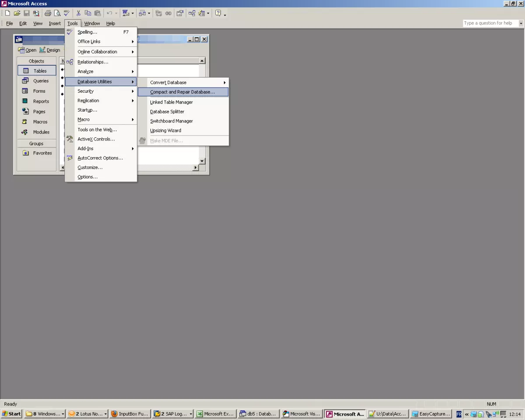Switch to Microsoft Excel taskbar button
The width and height of the screenshot is (525, 420).
215,414
